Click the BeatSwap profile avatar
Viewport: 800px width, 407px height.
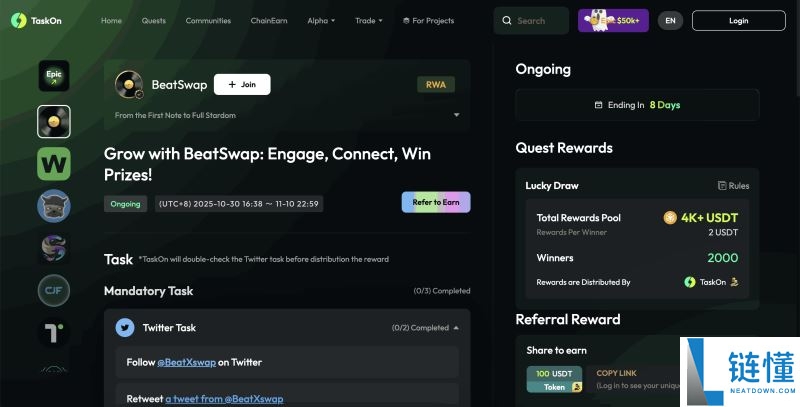click(129, 85)
